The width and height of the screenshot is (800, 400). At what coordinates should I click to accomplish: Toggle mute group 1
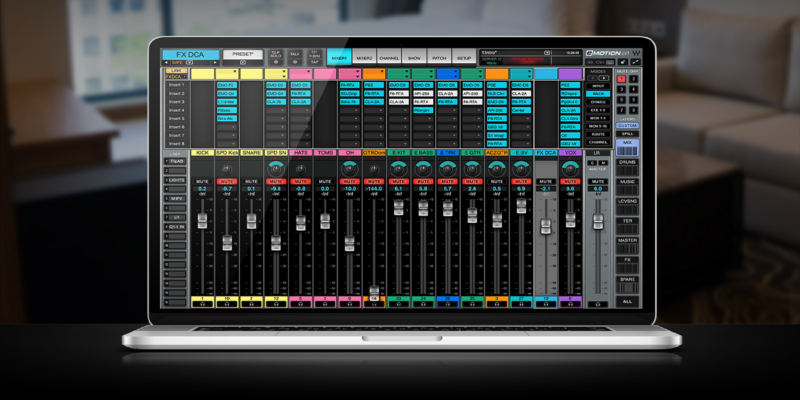pyautogui.click(x=621, y=79)
